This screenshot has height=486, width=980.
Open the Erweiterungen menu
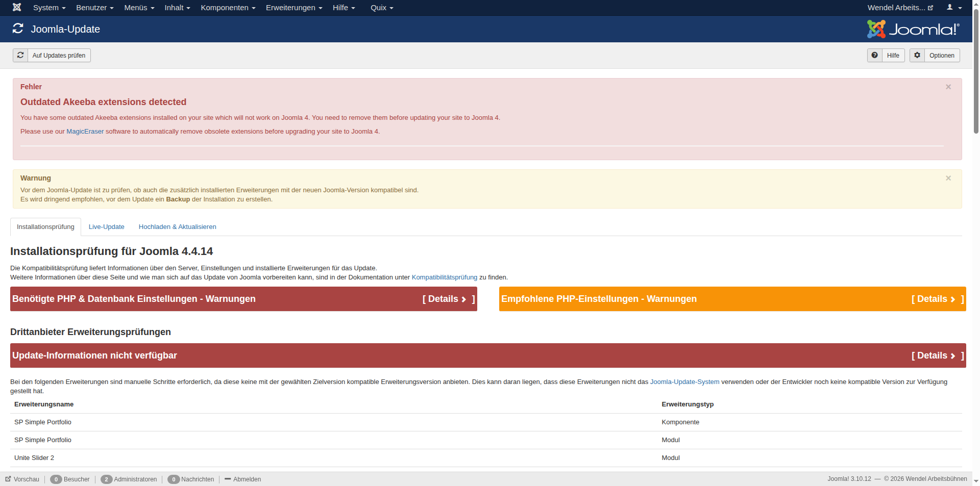point(293,7)
